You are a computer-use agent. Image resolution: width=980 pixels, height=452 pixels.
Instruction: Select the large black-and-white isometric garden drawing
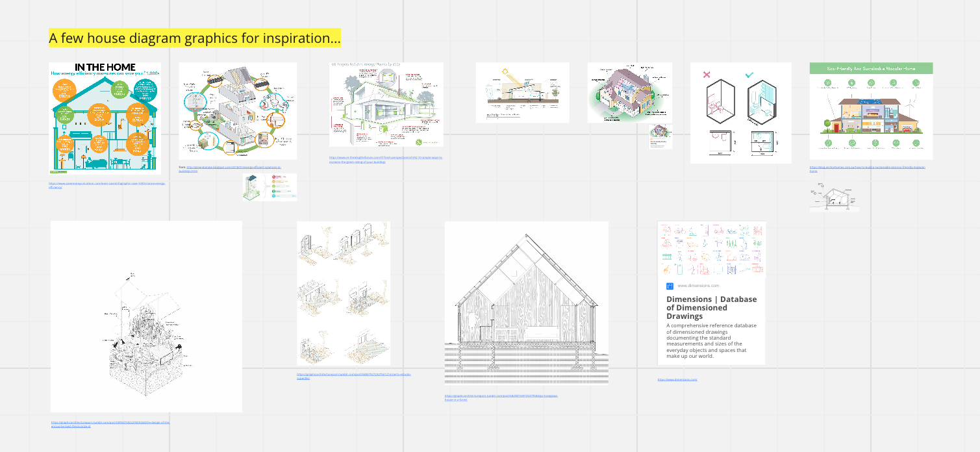(146, 316)
